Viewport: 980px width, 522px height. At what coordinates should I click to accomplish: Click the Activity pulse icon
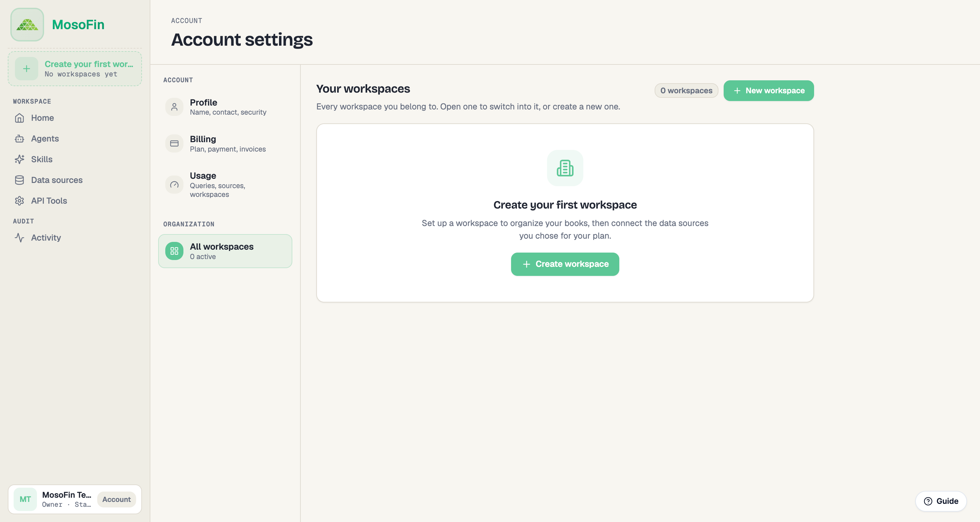point(19,238)
